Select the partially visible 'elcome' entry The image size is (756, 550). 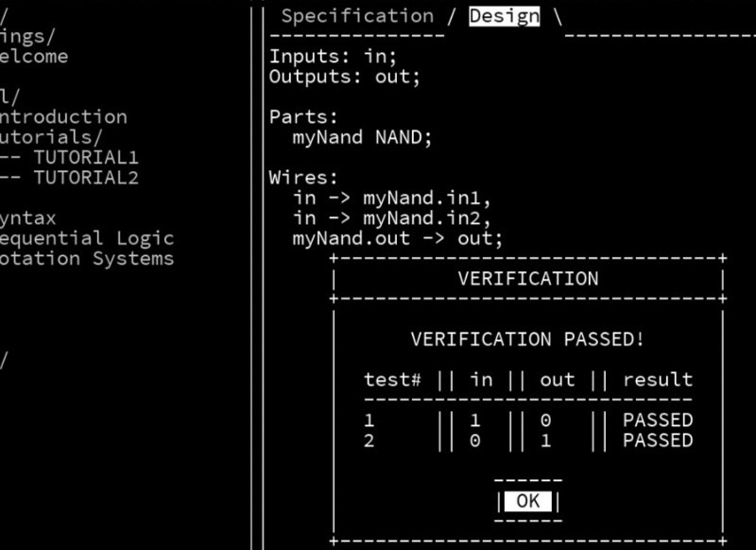point(34,56)
